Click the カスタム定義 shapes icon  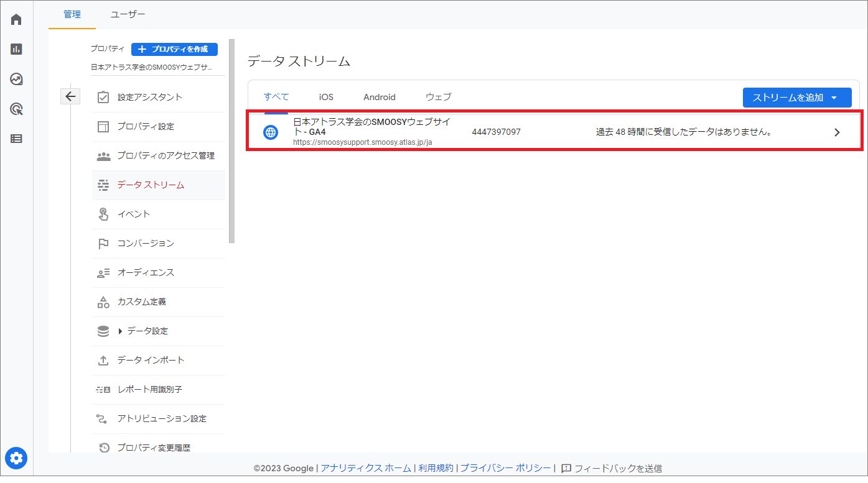coord(103,302)
